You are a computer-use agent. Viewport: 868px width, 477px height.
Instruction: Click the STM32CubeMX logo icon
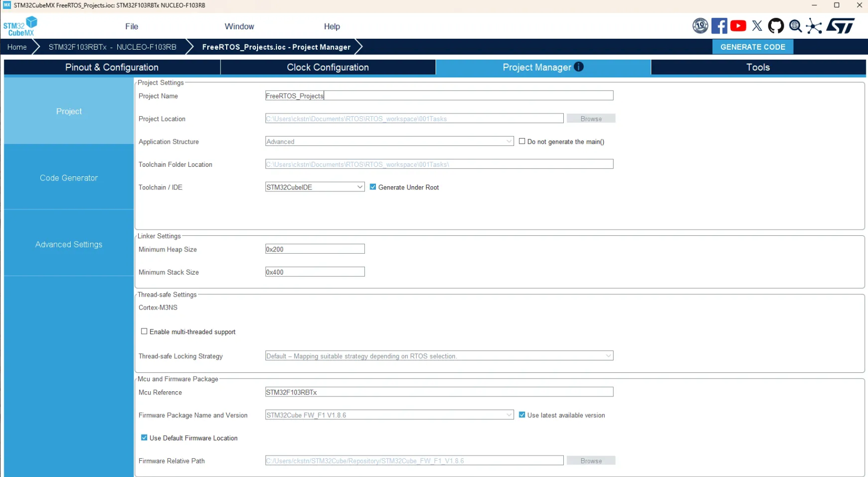tap(20, 26)
